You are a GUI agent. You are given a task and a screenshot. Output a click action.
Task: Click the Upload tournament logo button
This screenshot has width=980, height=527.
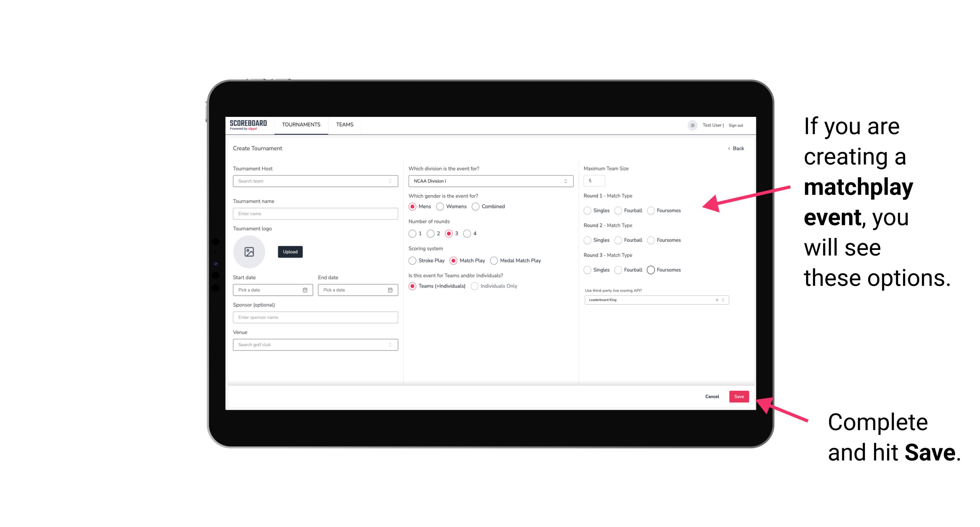click(291, 252)
